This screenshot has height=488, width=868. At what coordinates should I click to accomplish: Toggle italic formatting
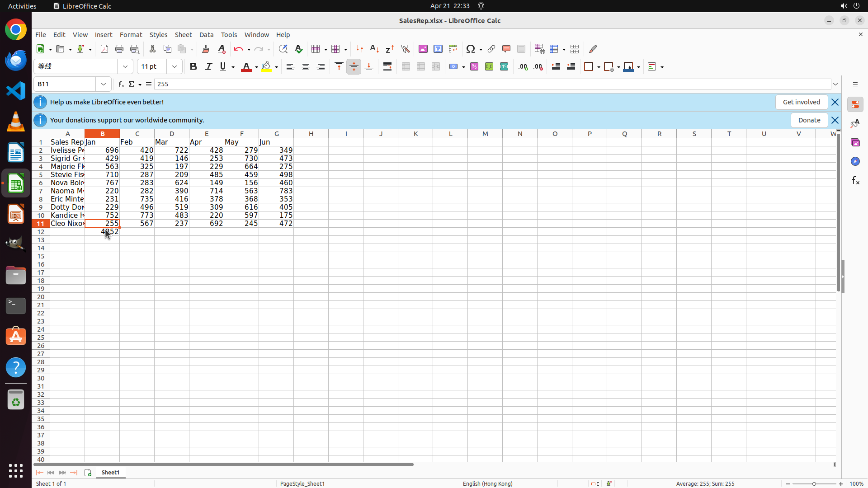(208, 67)
